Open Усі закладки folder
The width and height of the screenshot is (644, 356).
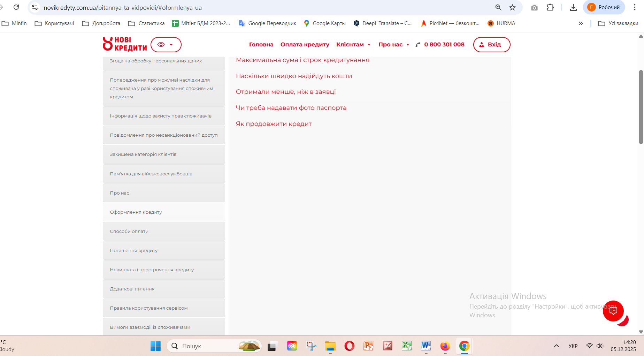[x=618, y=23]
